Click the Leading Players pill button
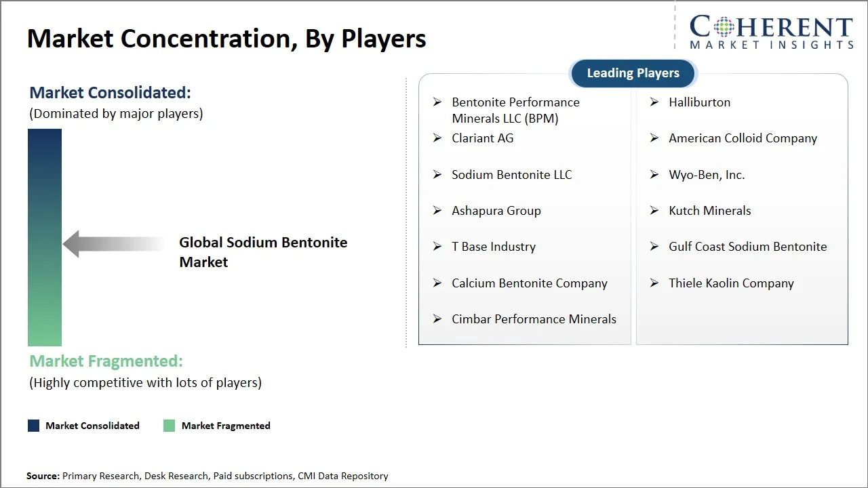Image resolution: width=868 pixels, height=488 pixels. coord(633,73)
